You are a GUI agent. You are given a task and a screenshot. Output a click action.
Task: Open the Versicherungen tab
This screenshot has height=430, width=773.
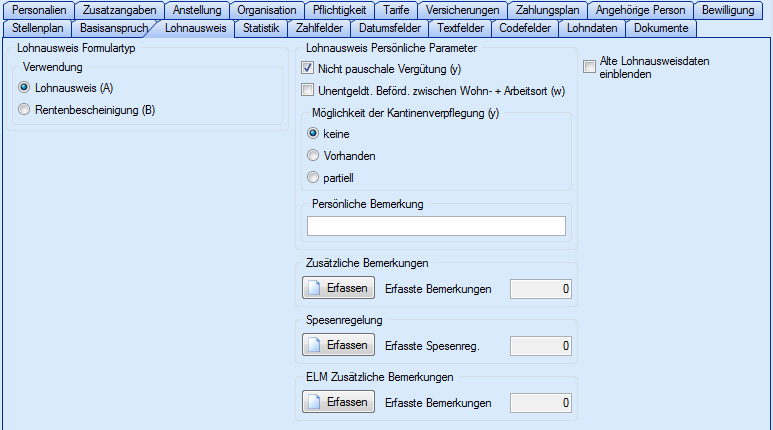[x=461, y=10]
